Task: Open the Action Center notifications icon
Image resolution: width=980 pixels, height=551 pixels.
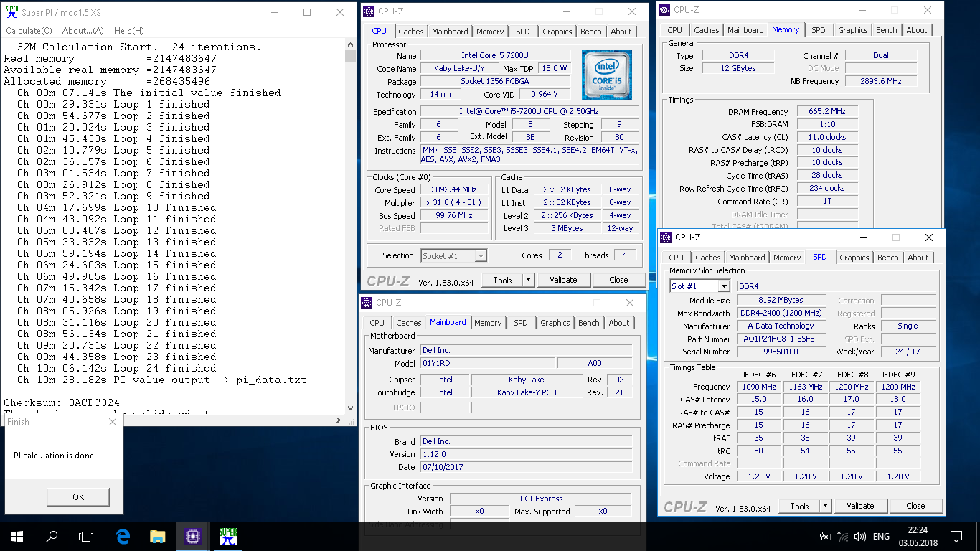Action: tap(956, 536)
